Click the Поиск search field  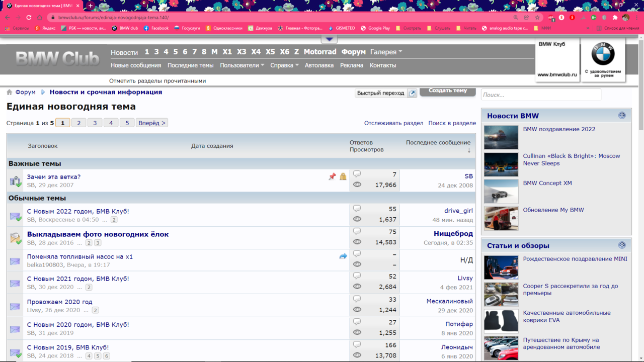[541, 95]
